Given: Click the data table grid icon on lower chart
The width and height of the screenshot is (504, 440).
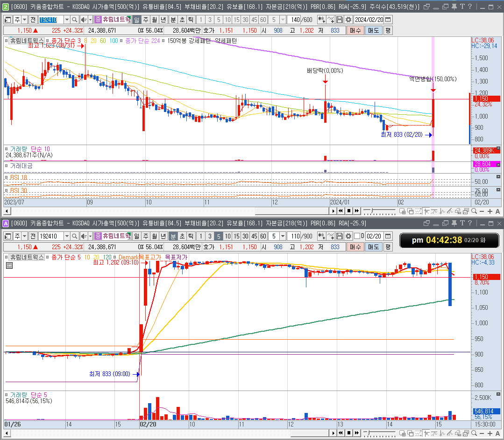Looking at the screenshot, I should coord(9,265).
